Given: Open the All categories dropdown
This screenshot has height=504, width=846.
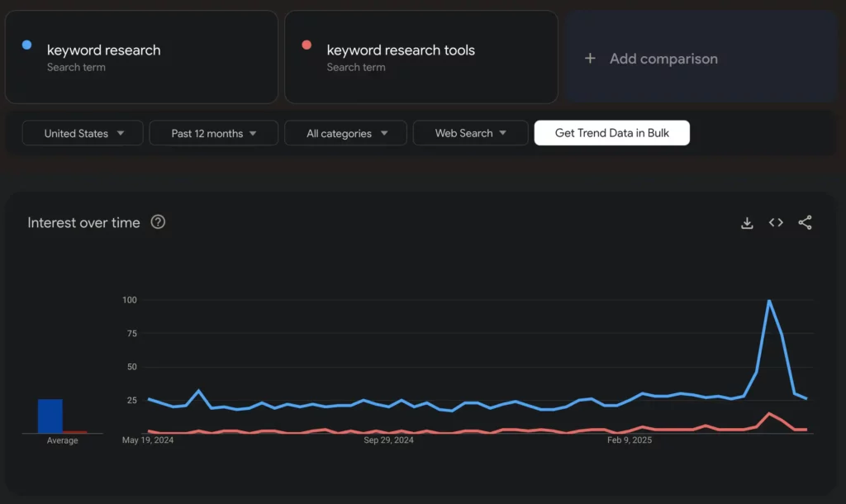Looking at the screenshot, I should [345, 133].
